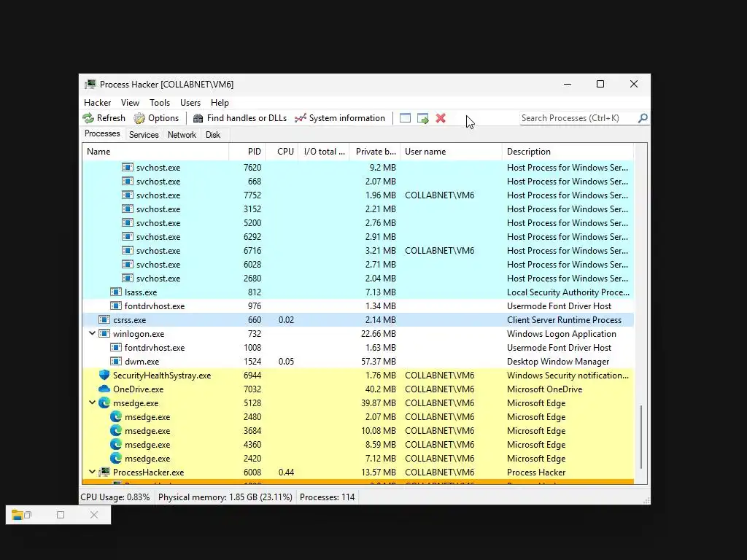Open the View menu
747x560 pixels.
pos(130,103)
